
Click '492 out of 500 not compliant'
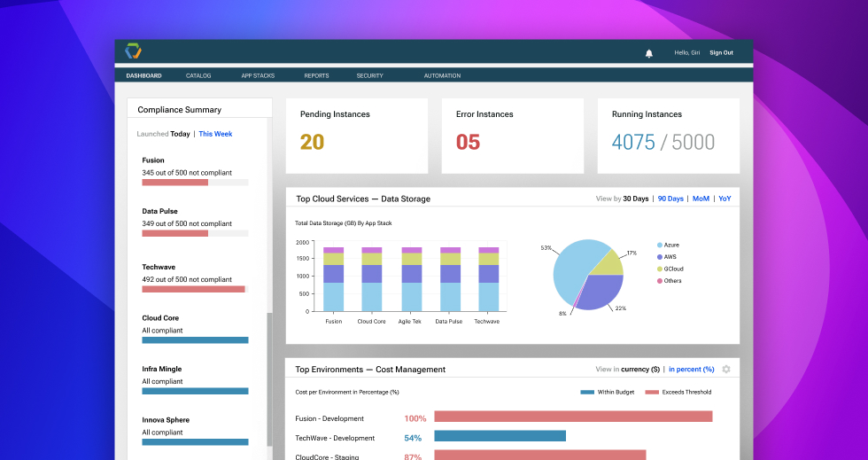pos(187,279)
